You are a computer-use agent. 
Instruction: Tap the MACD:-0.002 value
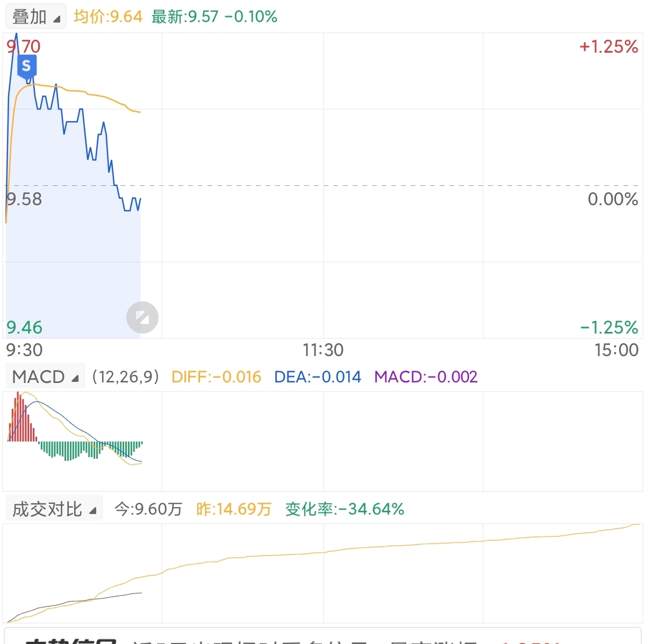426,377
